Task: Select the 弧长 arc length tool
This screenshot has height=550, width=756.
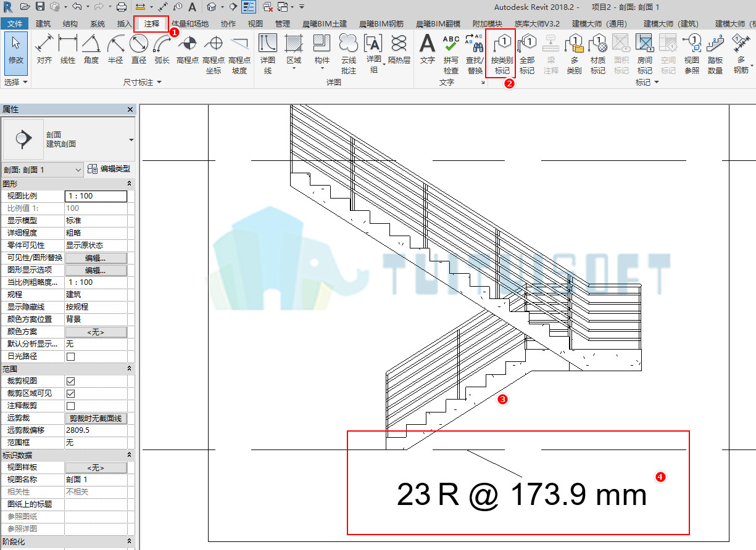Action: click(162, 49)
